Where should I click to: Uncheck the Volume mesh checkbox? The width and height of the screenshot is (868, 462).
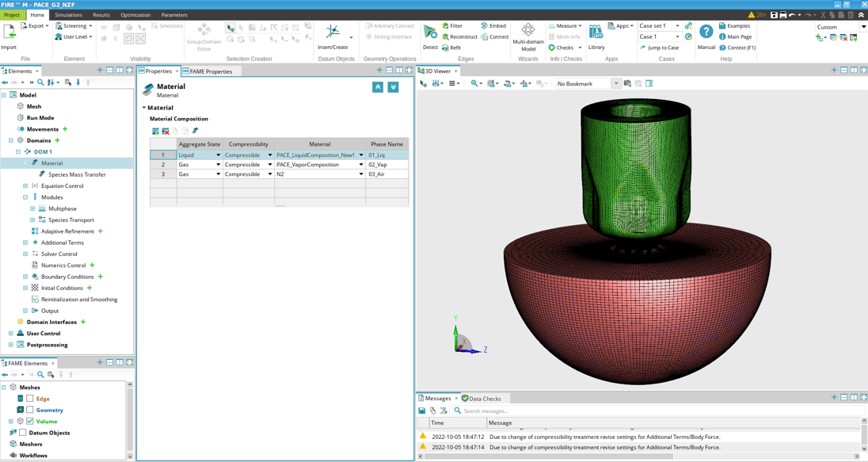pos(30,422)
